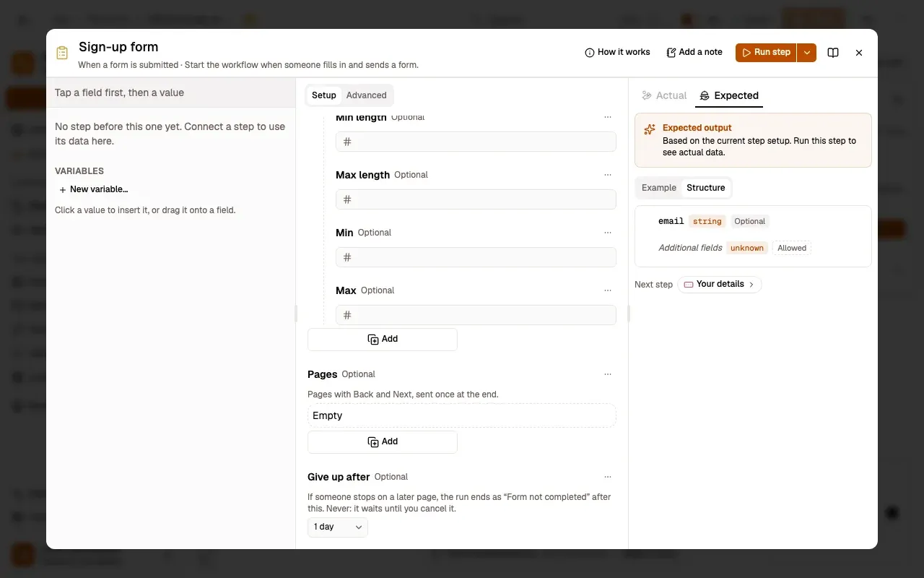Close the Sign-up form dialog
The width and height of the screenshot is (924, 578).
point(859,53)
